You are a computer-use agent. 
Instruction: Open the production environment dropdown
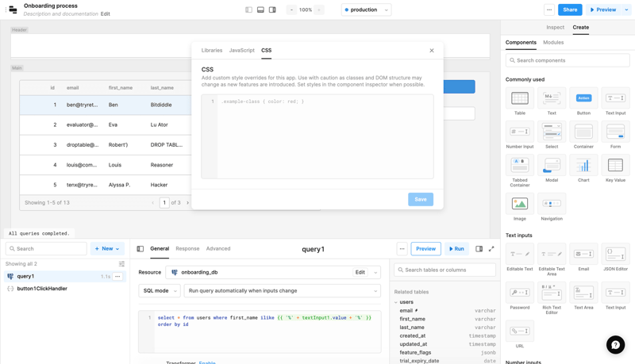366,10
